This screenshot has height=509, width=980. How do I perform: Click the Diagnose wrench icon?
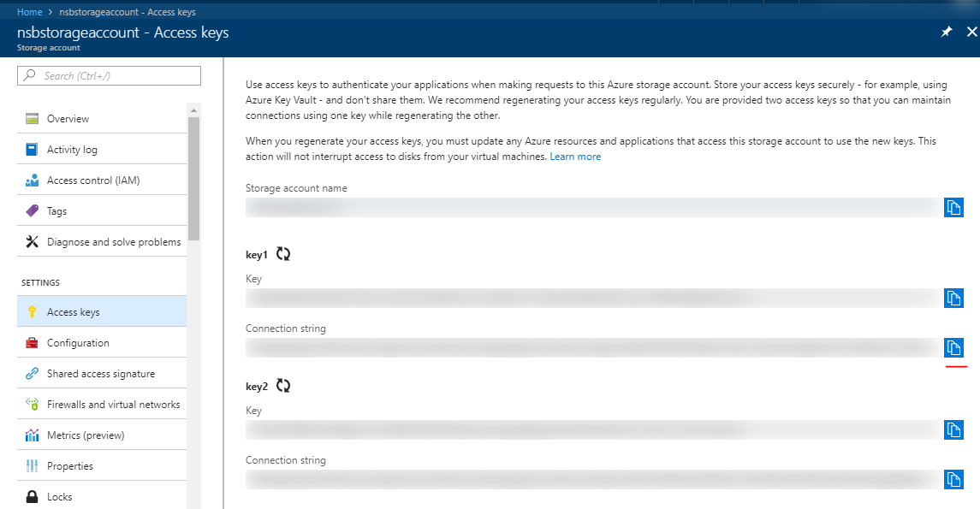(x=32, y=242)
